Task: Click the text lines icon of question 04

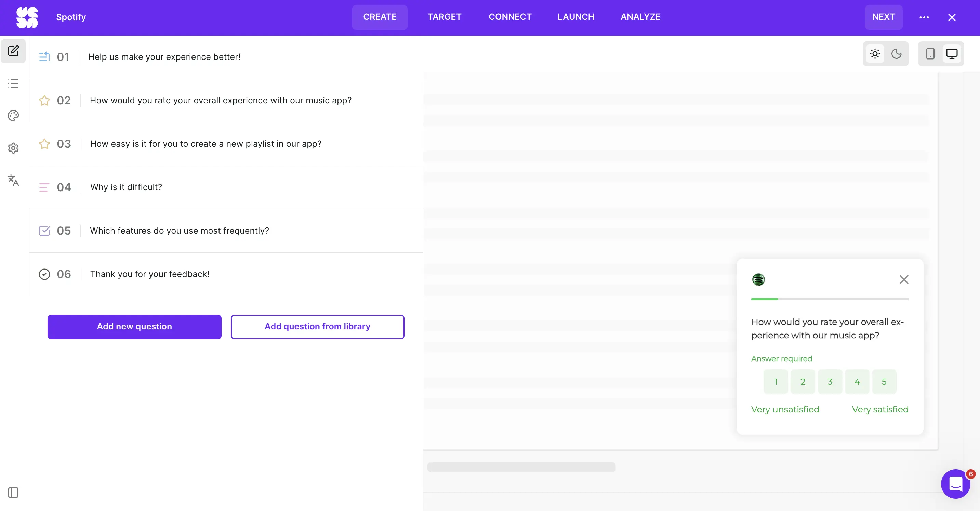Action: (x=44, y=187)
